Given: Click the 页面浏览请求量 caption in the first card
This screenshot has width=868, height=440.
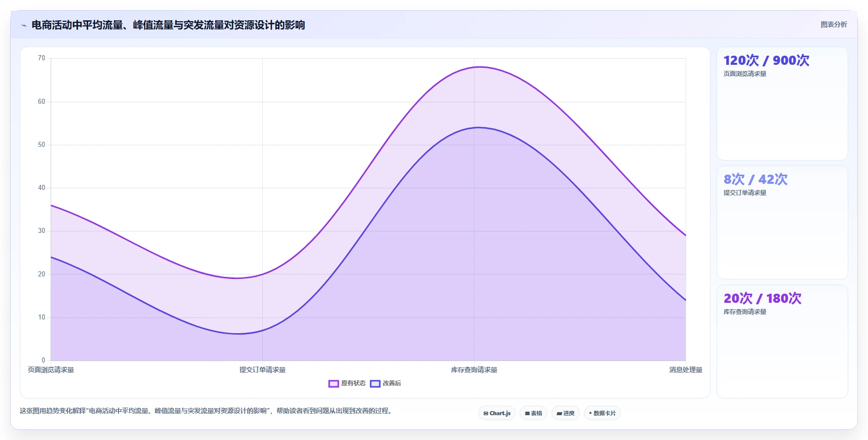Looking at the screenshot, I should point(745,74).
